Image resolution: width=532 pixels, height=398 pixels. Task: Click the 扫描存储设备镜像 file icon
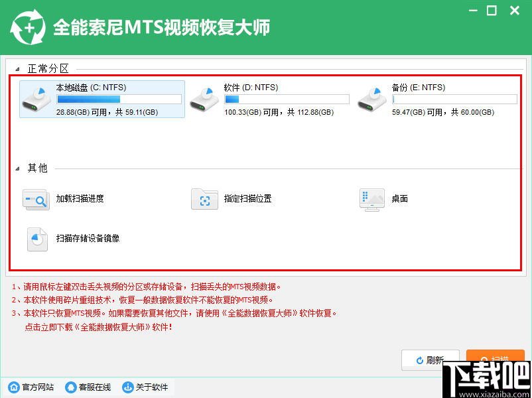pos(37,239)
